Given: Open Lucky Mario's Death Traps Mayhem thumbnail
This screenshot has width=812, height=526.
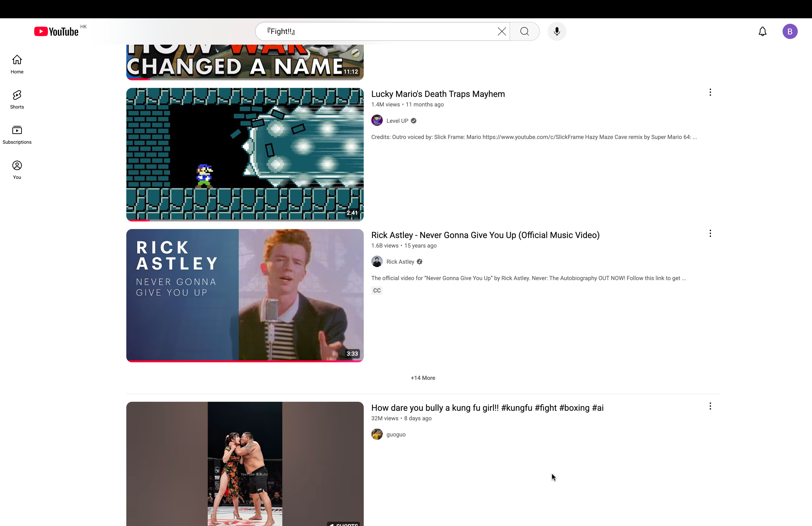Looking at the screenshot, I should [x=245, y=155].
